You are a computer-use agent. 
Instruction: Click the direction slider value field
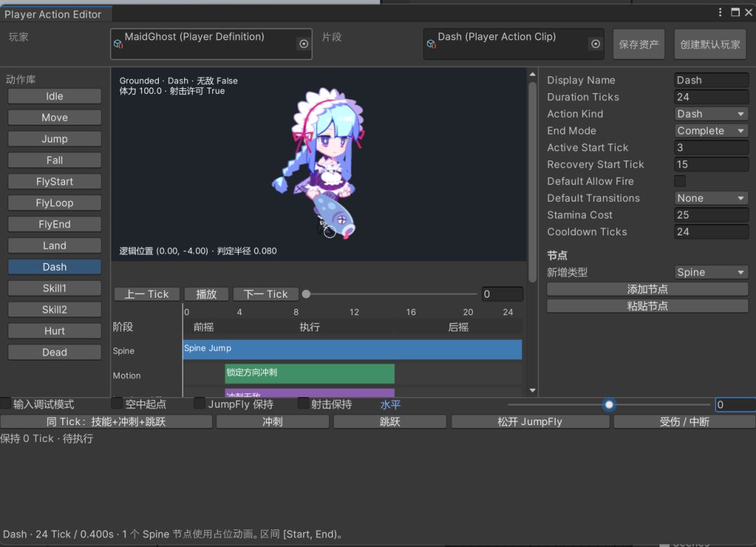735,404
